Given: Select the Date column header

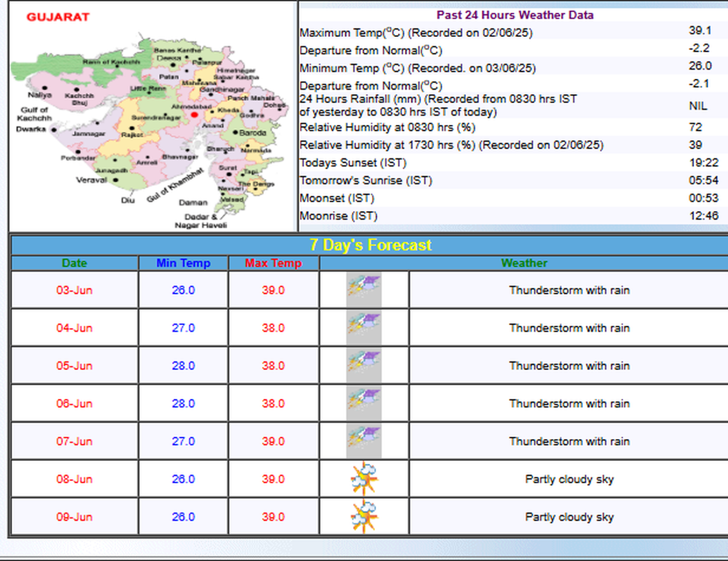Looking at the screenshot, I should (75, 263).
